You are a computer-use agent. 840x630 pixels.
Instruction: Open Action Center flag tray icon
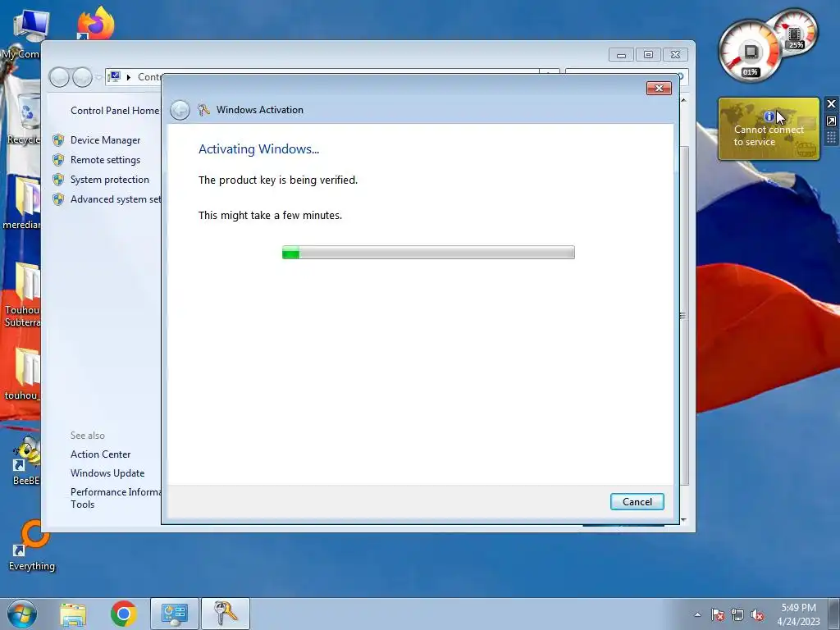coord(718,614)
